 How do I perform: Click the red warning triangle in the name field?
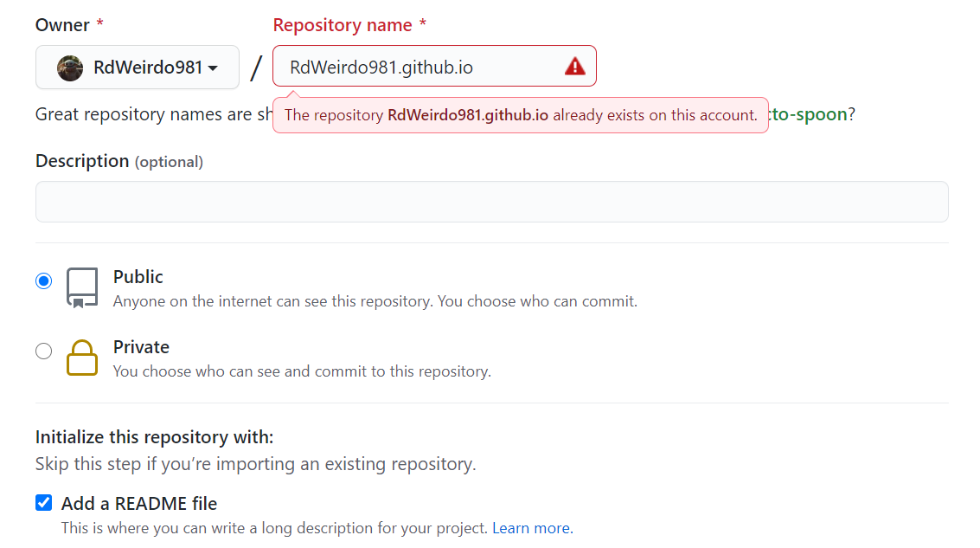click(576, 66)
